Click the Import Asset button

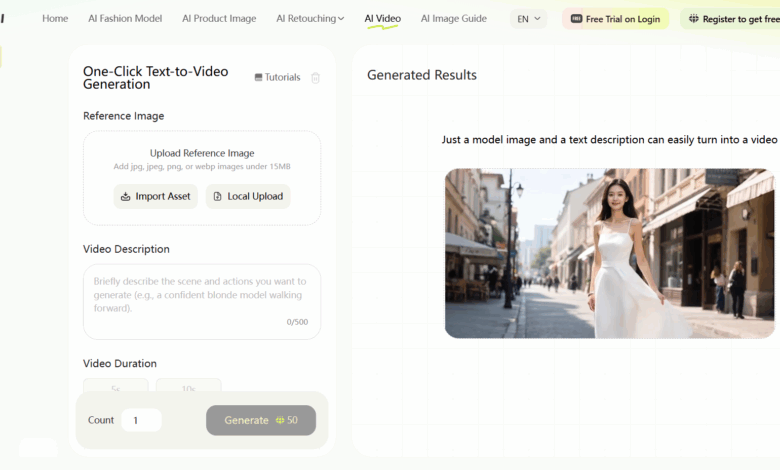pyautogui.click(x=155, y=196)
